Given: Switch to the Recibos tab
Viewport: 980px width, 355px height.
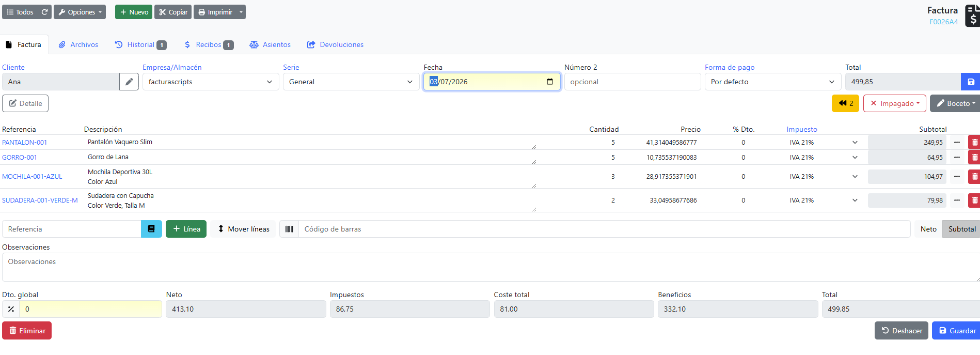Looking at the screenshot, I should click(209, 44).
